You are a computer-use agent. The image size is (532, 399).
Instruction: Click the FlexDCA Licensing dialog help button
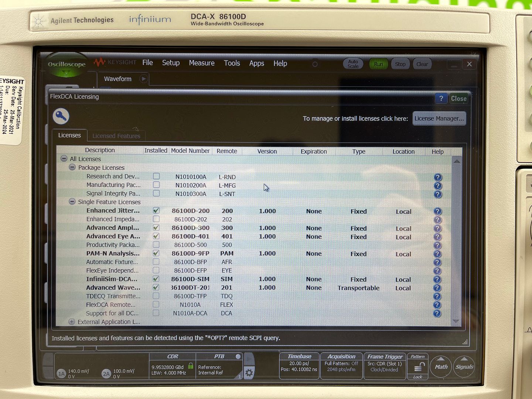(441, 98)
